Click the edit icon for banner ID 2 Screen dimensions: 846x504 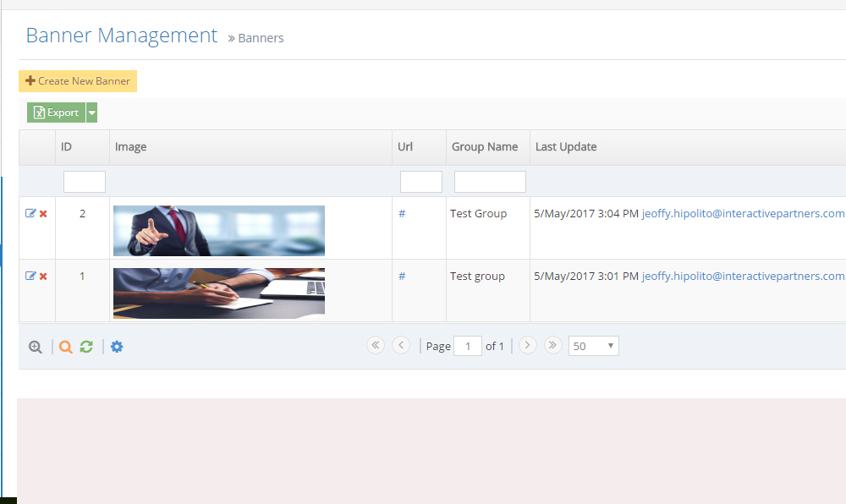[x=30, y=214]
